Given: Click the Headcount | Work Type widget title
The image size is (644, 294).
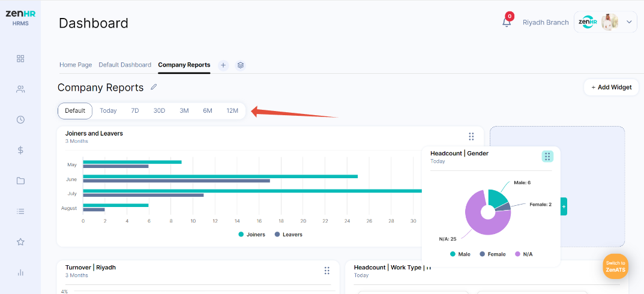Looking at the screenshot, I should point(393,268).
